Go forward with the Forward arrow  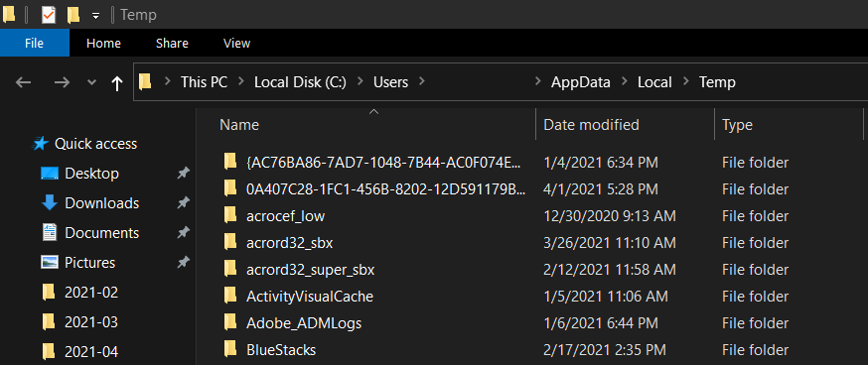click(x=62, y=82)
